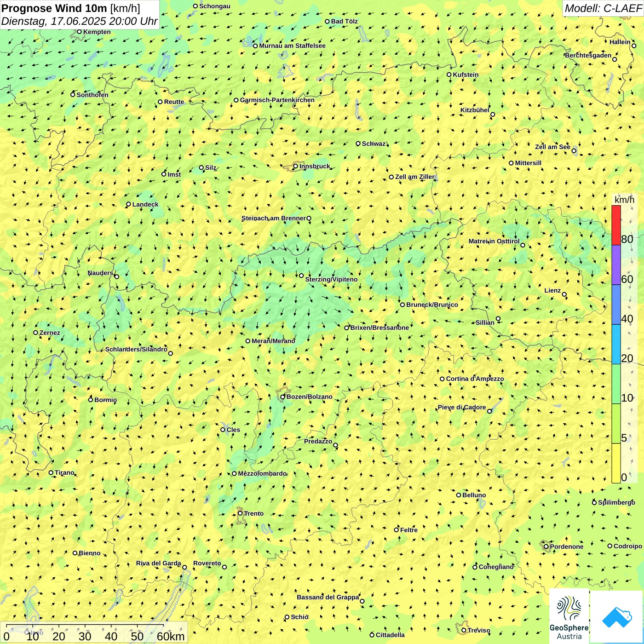Click the Kitzbühel location marker
This screenshot has height=644, width=644.
[493, 115]
